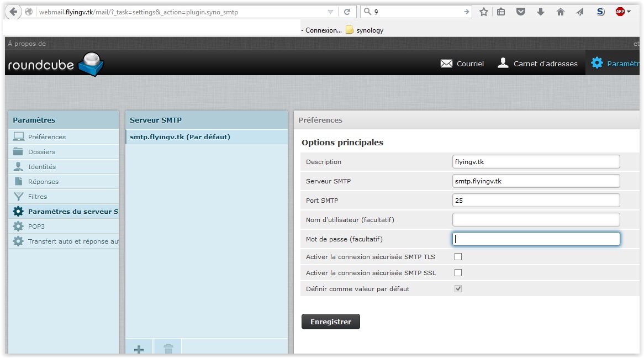Enable SMTP TLS secure connection checkbox
Viewport: 644px width, 358px height.
point(458,256)
